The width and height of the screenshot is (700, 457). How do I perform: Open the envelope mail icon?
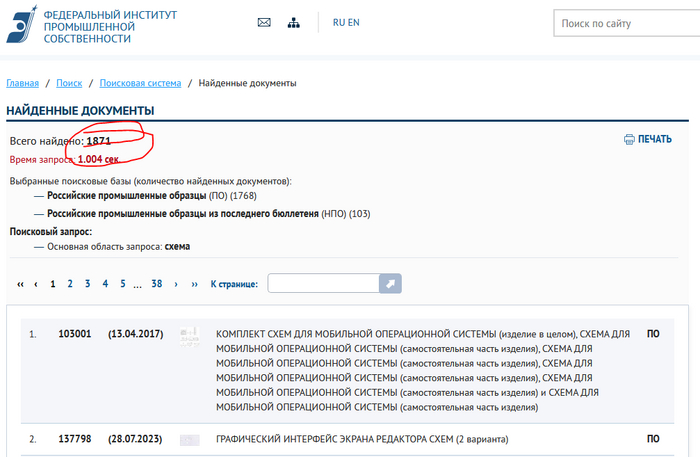264,23
